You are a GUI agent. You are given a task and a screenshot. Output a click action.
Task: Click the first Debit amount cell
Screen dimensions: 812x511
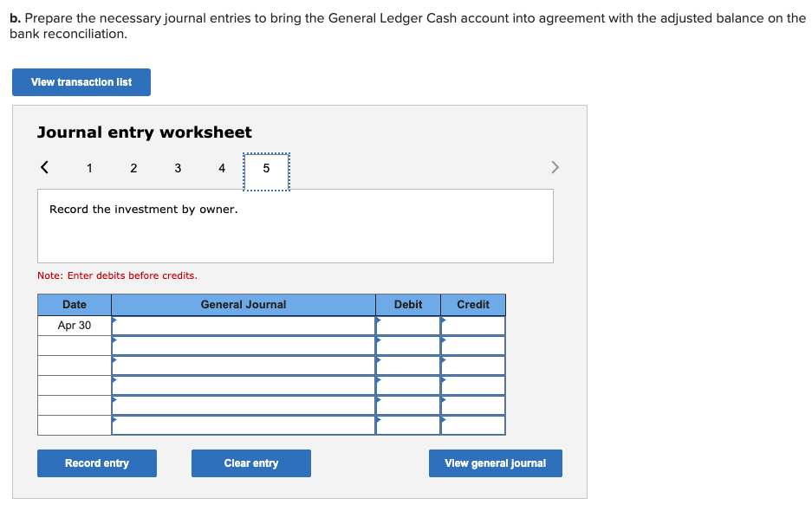pos(407,325)
